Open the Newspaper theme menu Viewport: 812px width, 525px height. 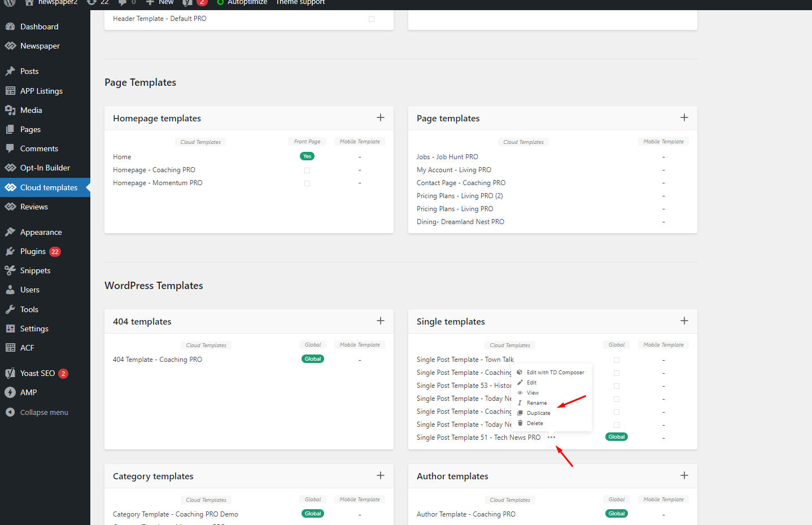40,46
